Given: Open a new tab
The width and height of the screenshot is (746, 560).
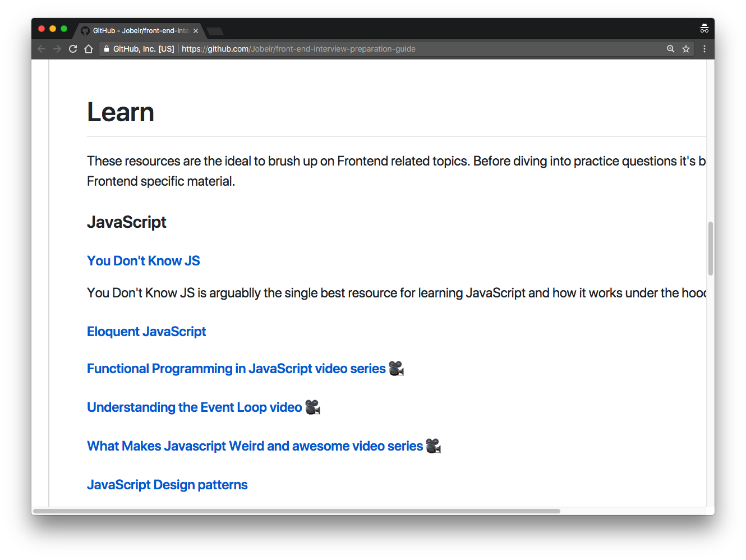Looking at the screenshot, I should coord(215,31).
